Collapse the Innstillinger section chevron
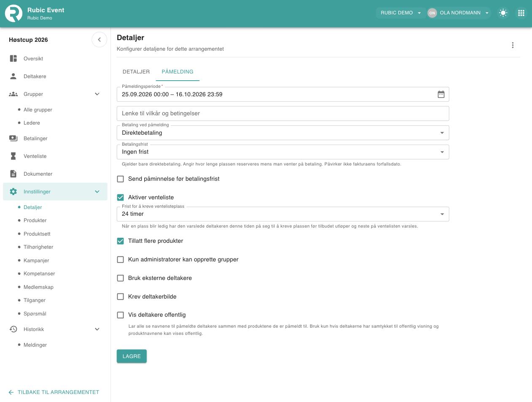 (97, 192)
